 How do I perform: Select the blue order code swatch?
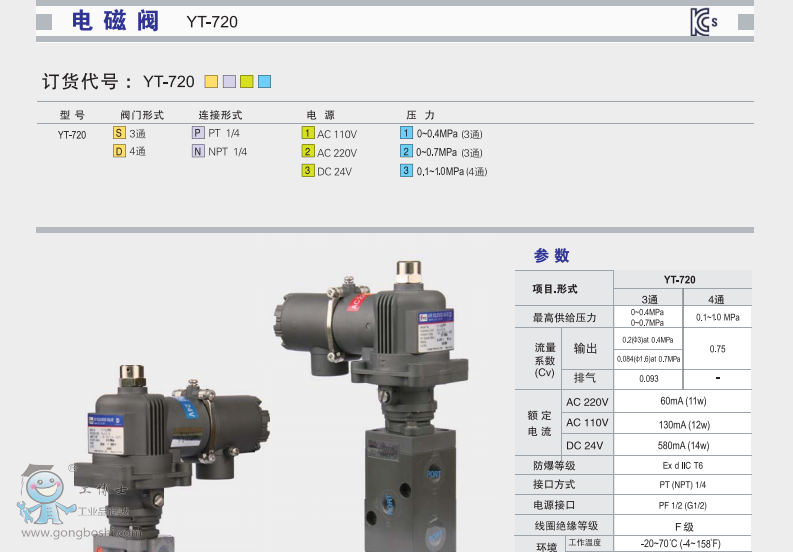[265, 81]
